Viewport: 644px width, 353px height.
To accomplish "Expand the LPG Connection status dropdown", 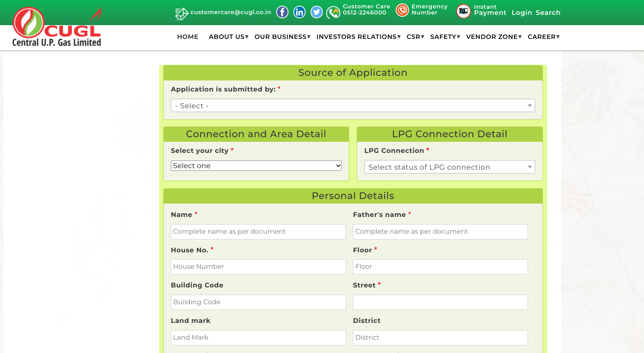I will [449, 167].
